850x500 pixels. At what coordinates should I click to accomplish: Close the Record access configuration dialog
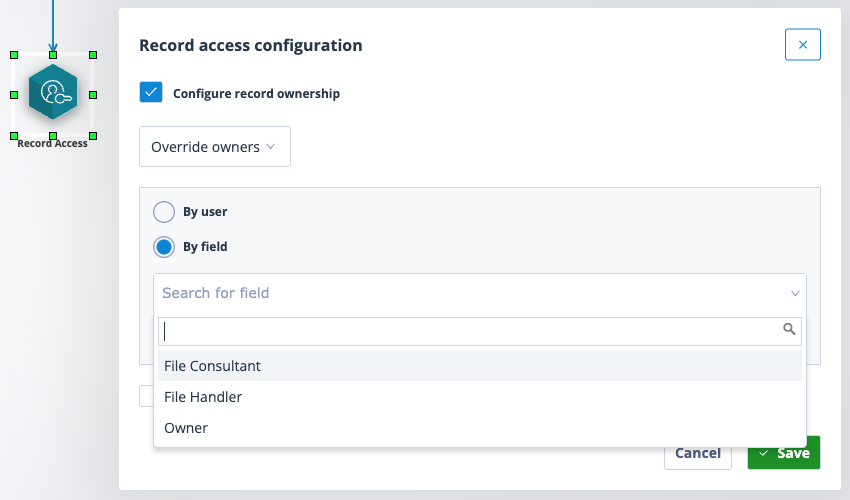click(x=802, y=44)
